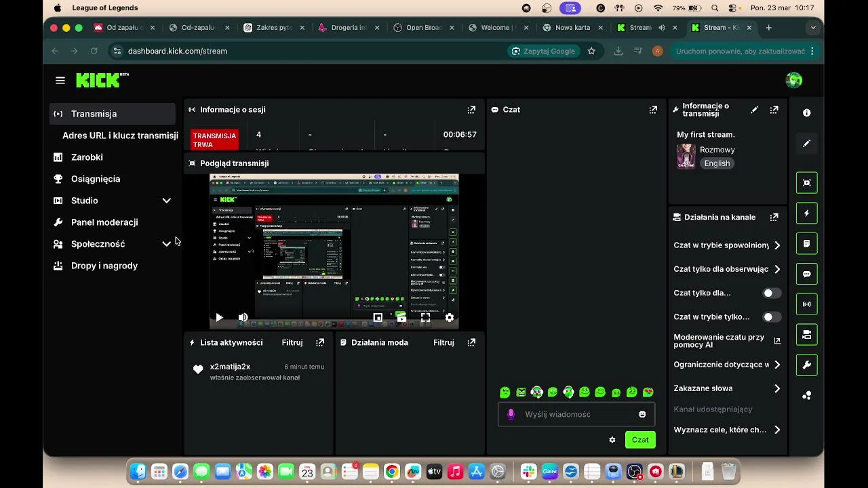This screenshot has width=868, height=488.
Task: Open the hamburger sidebar menu
Action: pos(60,81)
